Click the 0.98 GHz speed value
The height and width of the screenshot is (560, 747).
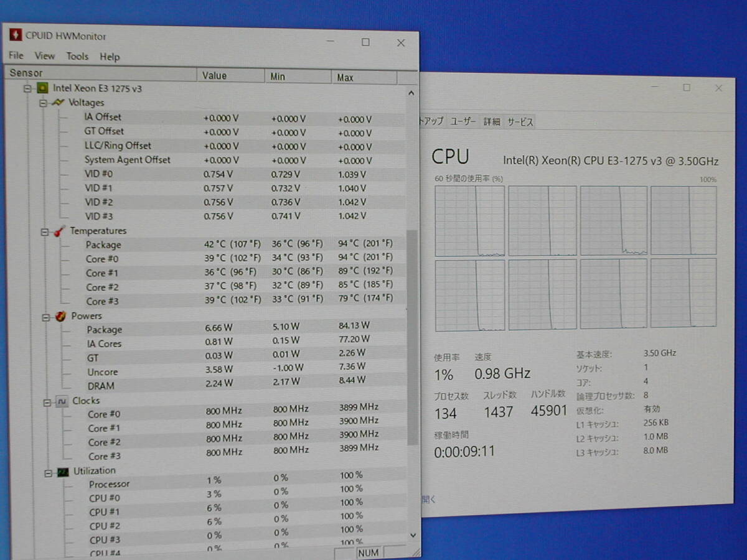coord(502,374)
